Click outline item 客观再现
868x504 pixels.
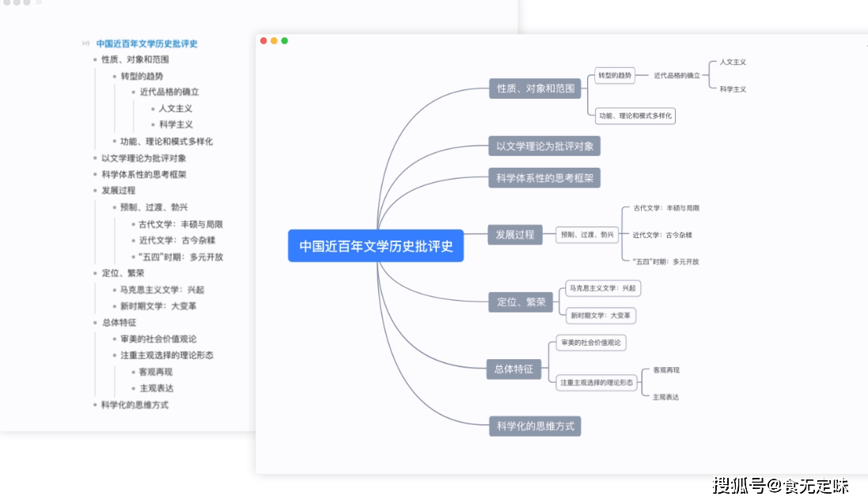(x=156, y=372)
